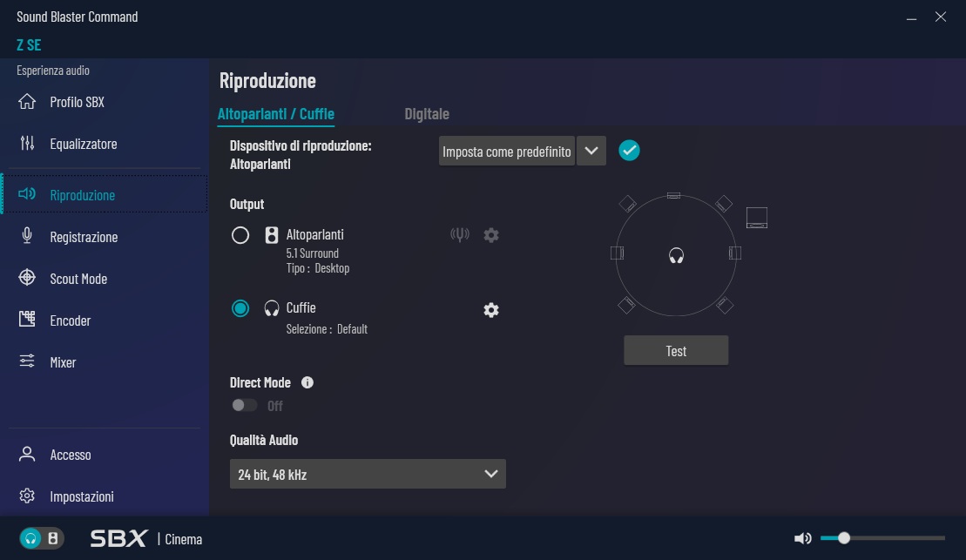Click the left side speaker in diagram
This screenshot has width=966, height=560.
617,253
